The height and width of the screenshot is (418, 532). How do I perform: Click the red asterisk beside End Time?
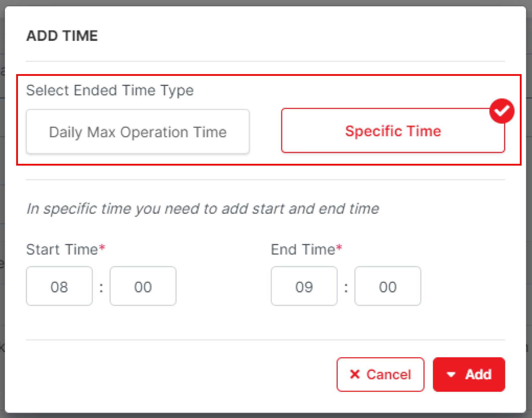(339, 248)
